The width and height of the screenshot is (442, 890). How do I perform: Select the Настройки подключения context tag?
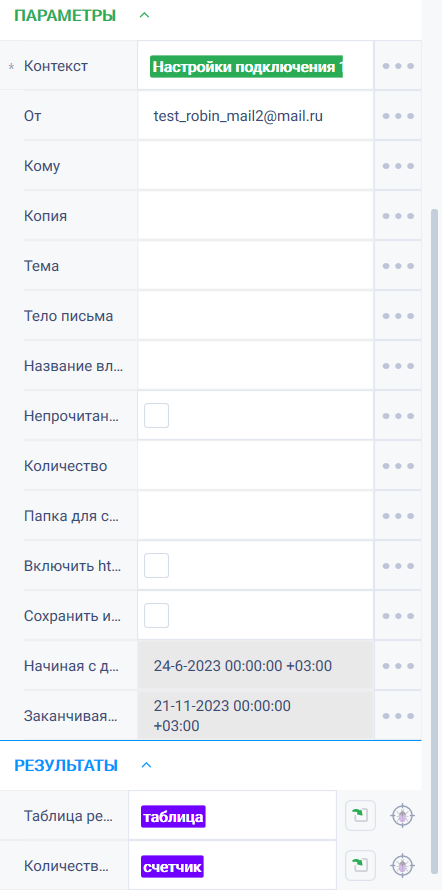(247, 67)
